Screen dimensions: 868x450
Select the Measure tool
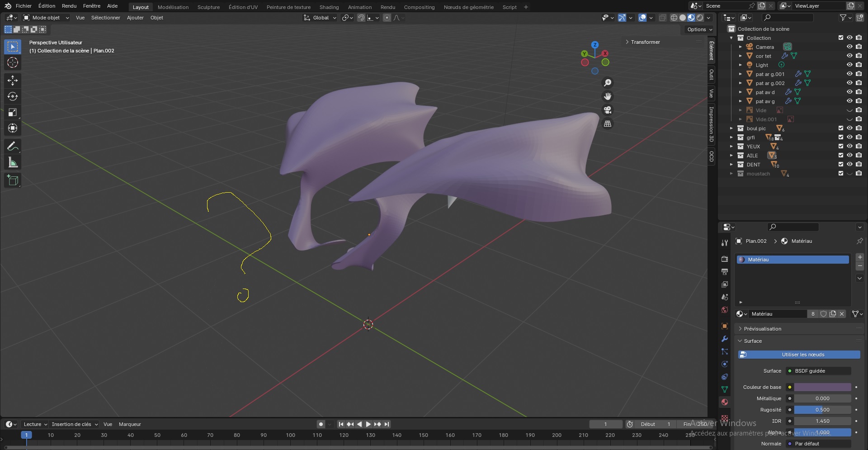(13, 162)
